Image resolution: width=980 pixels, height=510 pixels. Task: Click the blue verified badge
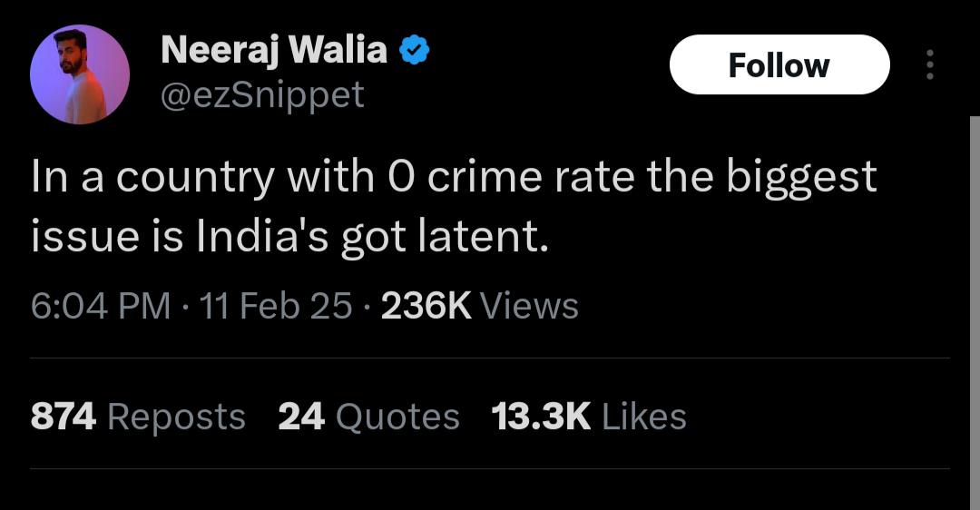tap(414, 52)
